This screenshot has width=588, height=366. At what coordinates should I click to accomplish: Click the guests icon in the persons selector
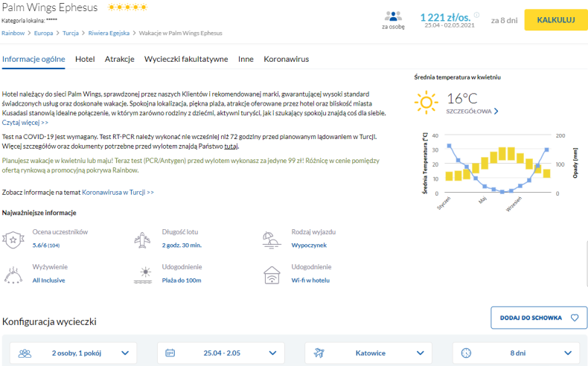25,353
